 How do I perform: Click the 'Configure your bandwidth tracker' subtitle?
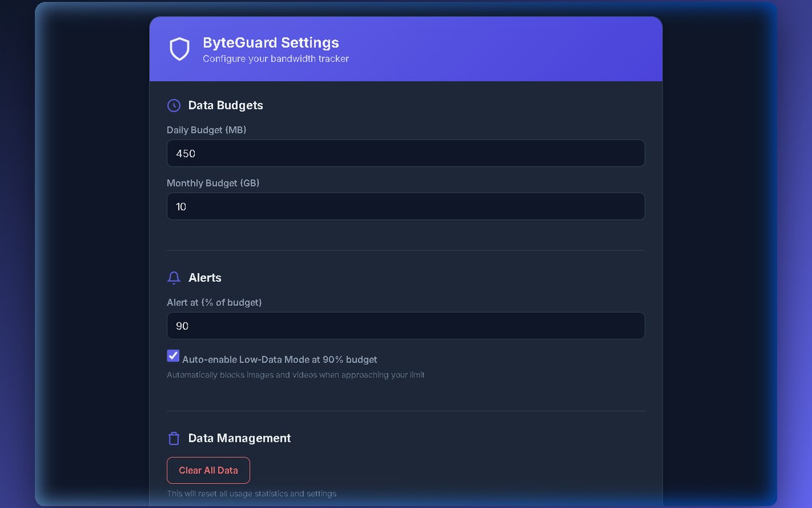tap(276, 59)
